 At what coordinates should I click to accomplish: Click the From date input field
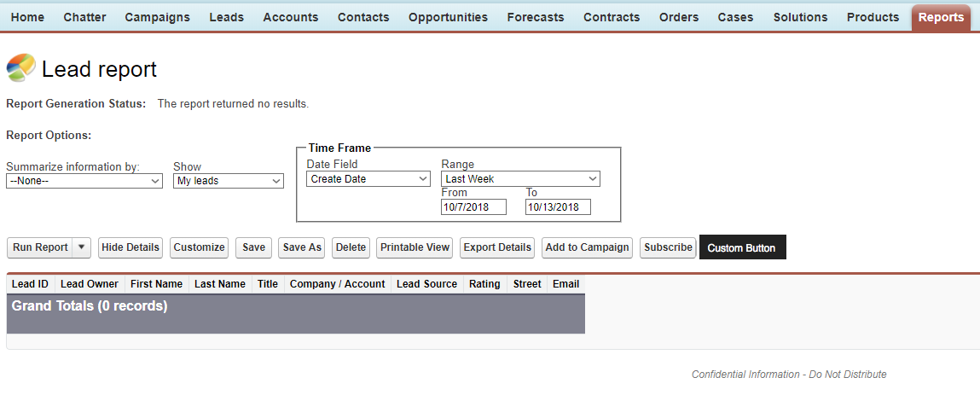coord(473,207)
